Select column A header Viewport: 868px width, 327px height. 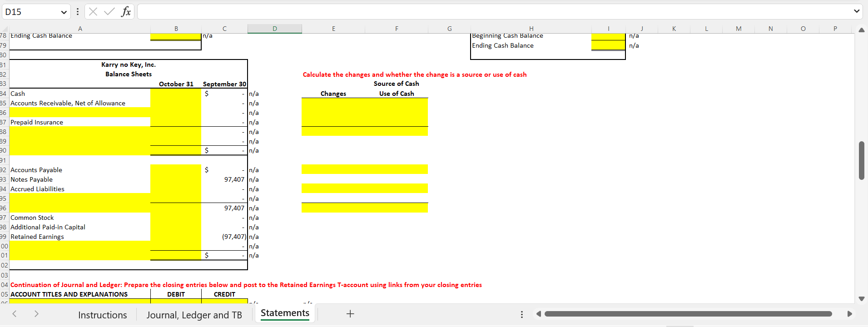(x=80, y=29)
